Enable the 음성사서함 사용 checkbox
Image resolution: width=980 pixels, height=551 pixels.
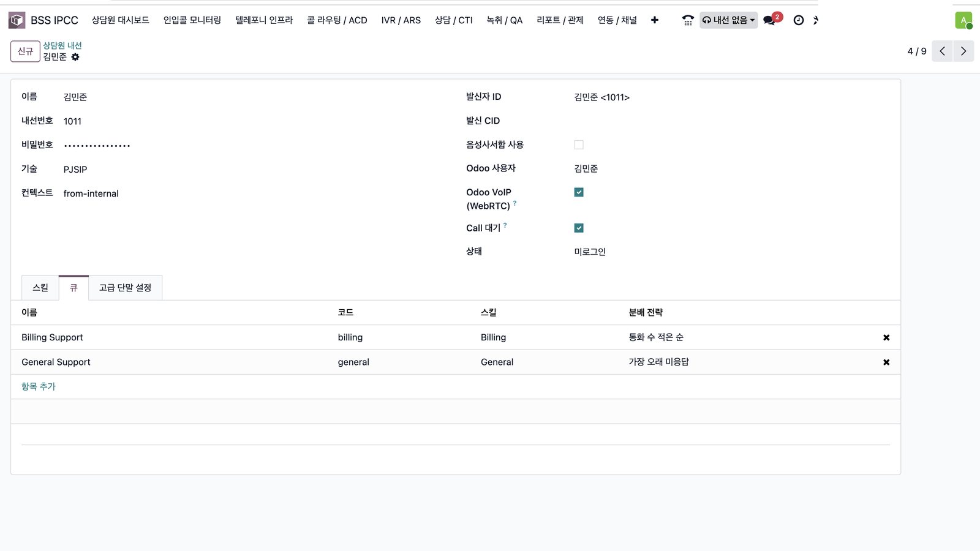tap(579, 145)
